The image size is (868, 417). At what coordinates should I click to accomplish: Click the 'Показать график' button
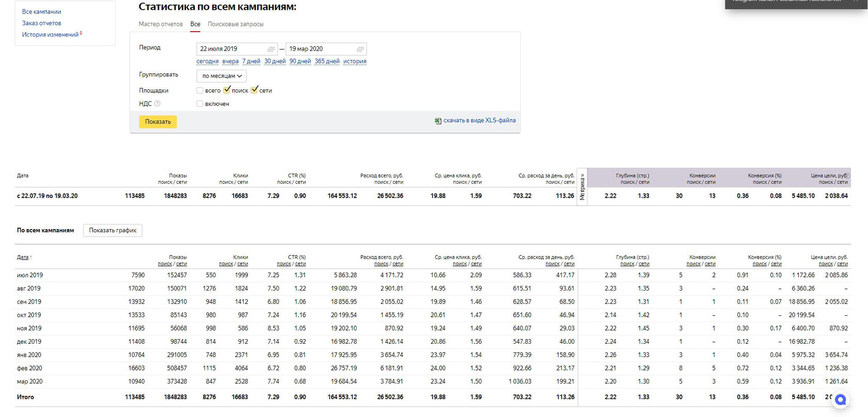(x=113, y=230)
